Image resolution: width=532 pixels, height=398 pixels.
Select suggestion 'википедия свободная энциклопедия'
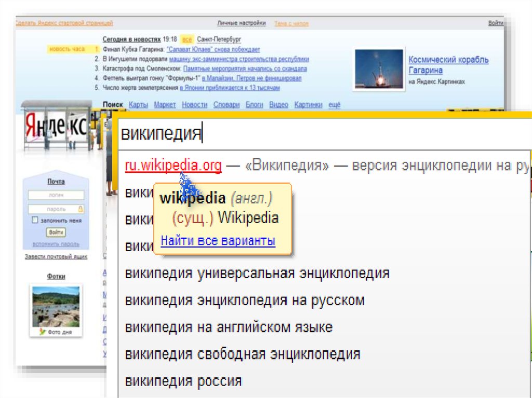[243, 354]
